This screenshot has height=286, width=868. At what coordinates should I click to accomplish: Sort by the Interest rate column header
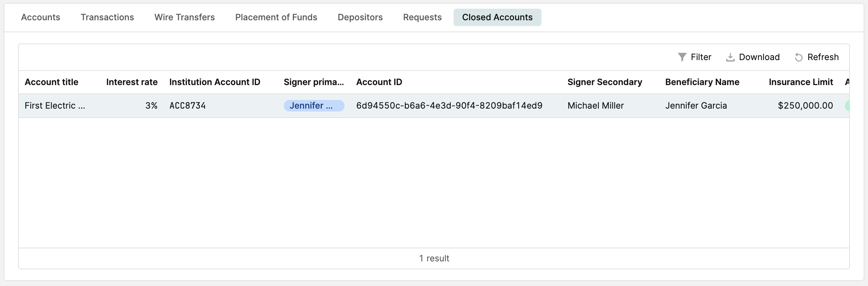pos(132,82)
